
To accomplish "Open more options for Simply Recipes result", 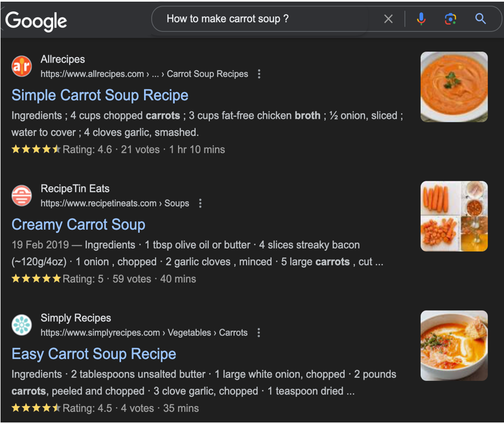I will (x=259, y=333).
